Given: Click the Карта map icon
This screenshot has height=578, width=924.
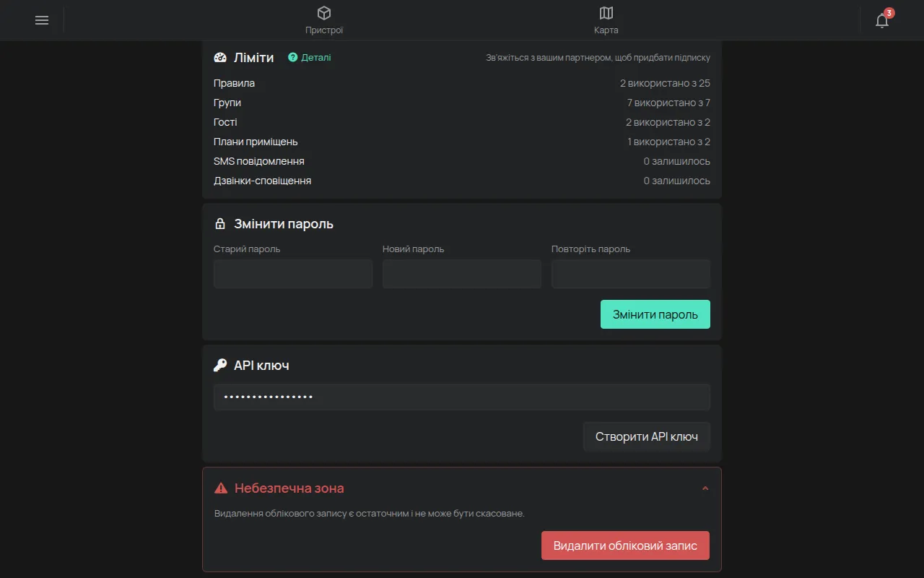Looking at the screenshot, I should 606,13.
